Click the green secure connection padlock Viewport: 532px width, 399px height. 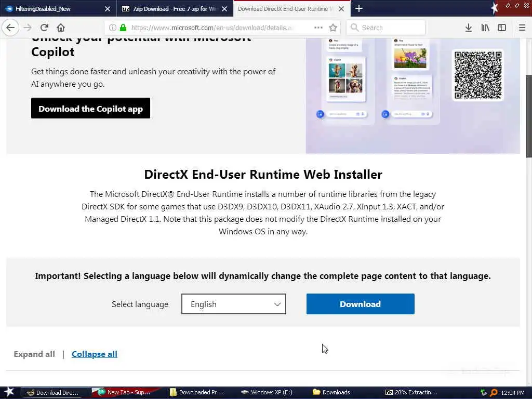point(123,28)
